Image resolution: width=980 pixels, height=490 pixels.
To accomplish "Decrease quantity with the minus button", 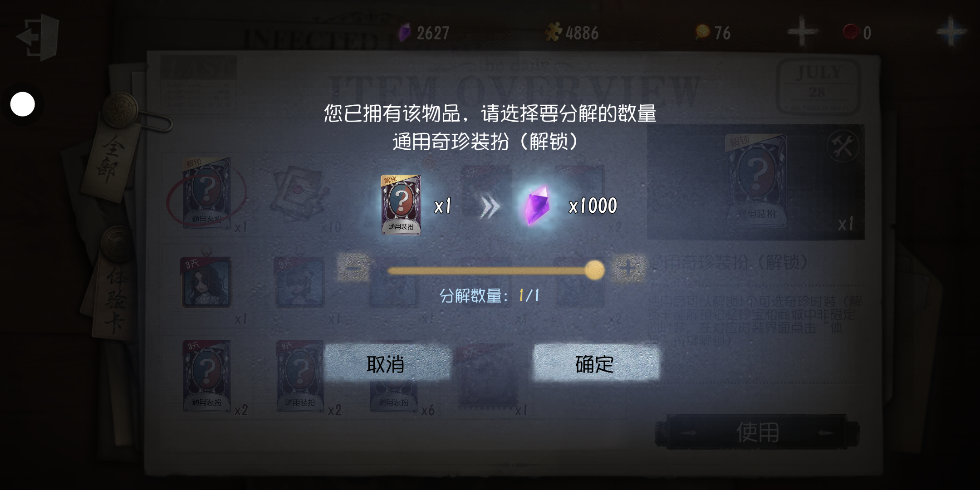I will click(x=354, y=268).
